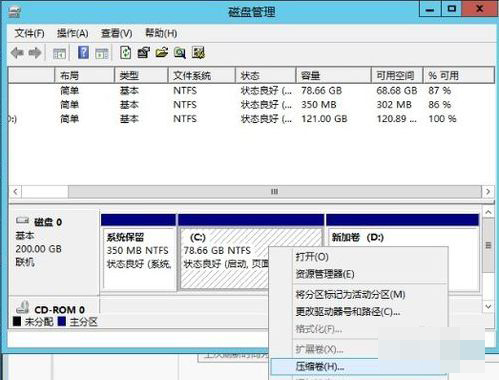Open the Properties toolbar icon

coord(143,53)
